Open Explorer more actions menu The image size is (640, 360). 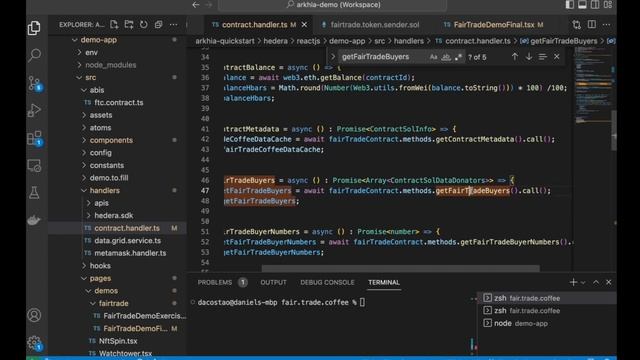pos(173,24)
